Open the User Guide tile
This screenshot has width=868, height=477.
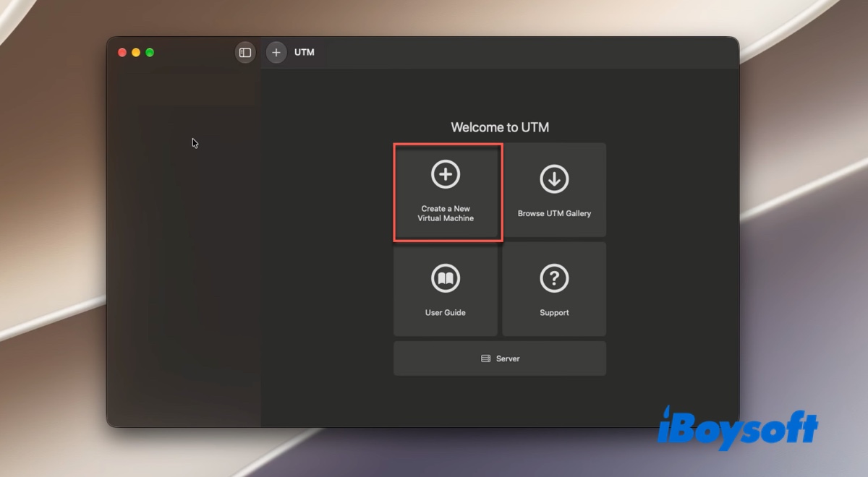(x=446, y=289)
